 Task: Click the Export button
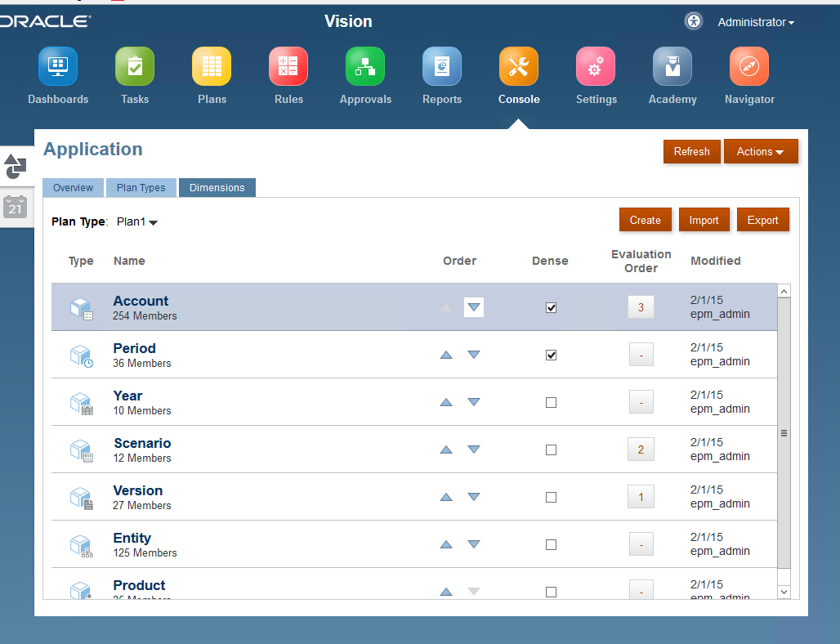click(x=763, y=220)
